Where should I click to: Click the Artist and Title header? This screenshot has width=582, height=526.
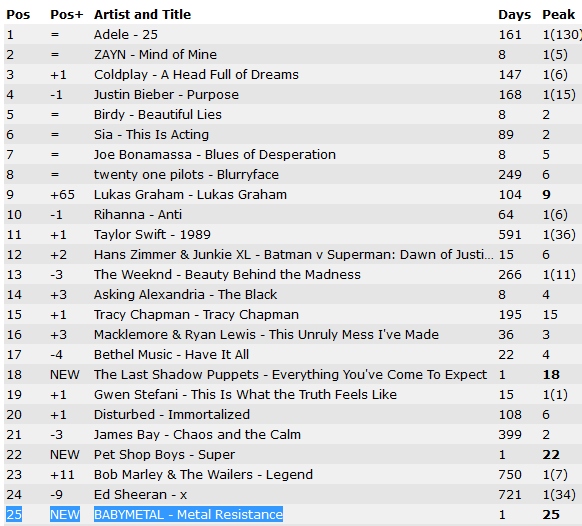pyautogui.click(x=142, y=14)
